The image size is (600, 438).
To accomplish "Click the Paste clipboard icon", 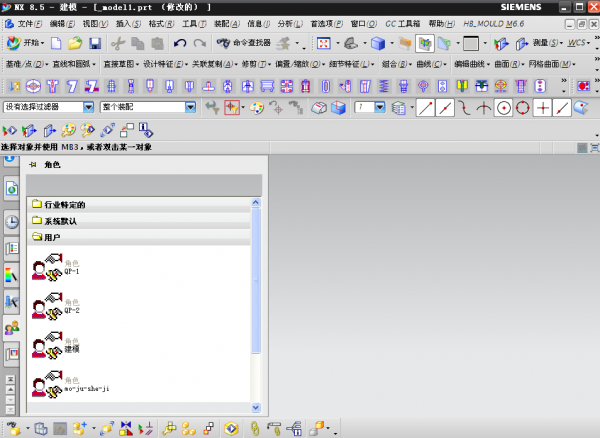I will point(157,43).
